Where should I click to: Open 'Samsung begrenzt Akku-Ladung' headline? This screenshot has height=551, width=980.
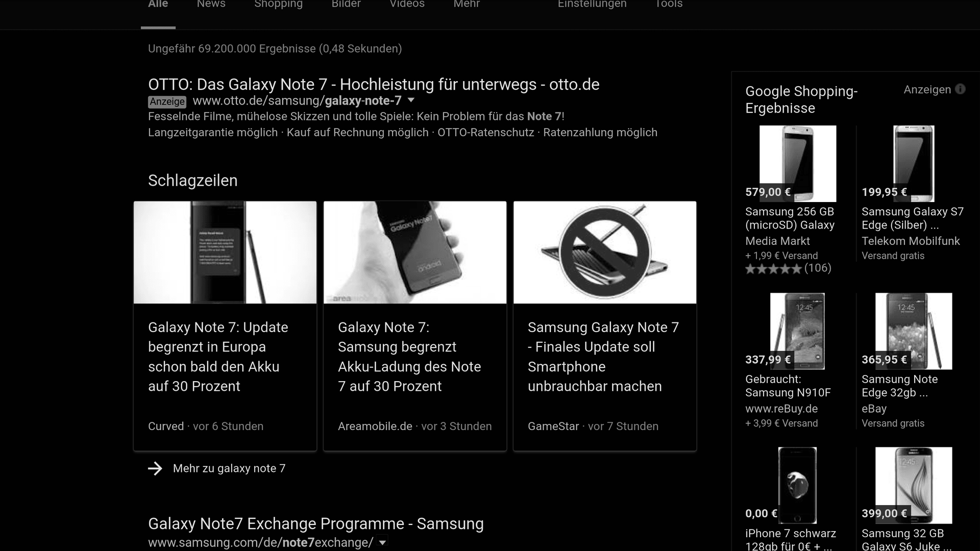tap(409, 357)
